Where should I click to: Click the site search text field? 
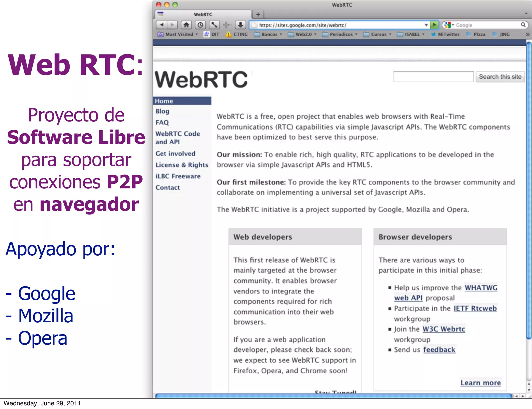(x=433, y=77)
